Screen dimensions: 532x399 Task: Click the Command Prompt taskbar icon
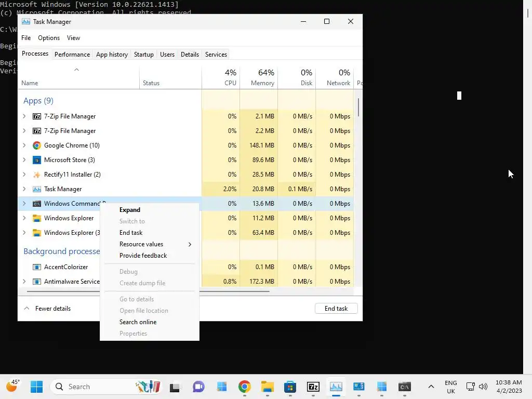click(404, 387)
